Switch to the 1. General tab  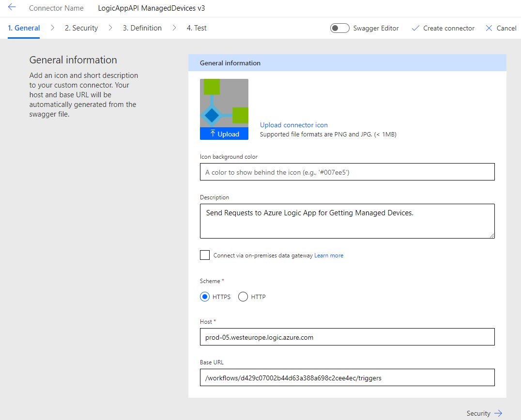(24, 28)
